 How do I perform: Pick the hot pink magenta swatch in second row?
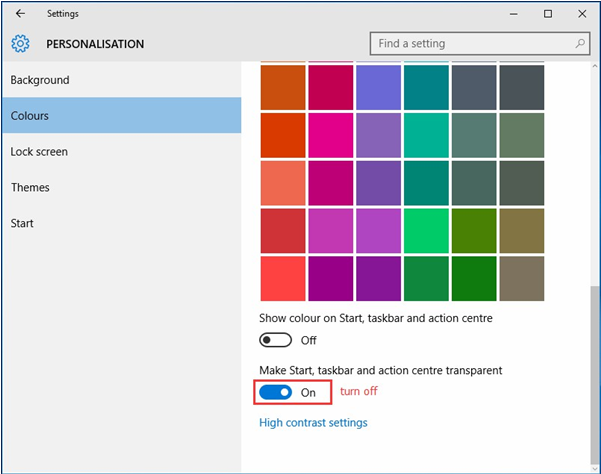331,135
